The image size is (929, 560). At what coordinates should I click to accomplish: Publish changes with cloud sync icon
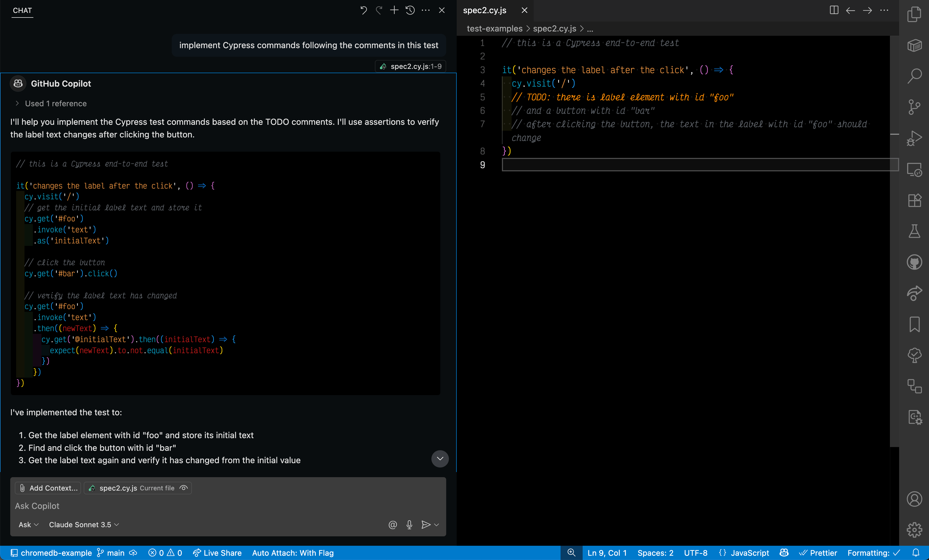coord(133,552)
